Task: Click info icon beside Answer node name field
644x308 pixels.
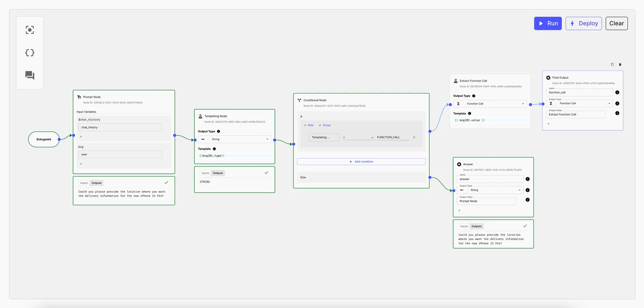Action: pyautogui.click(x=528, y=179)
